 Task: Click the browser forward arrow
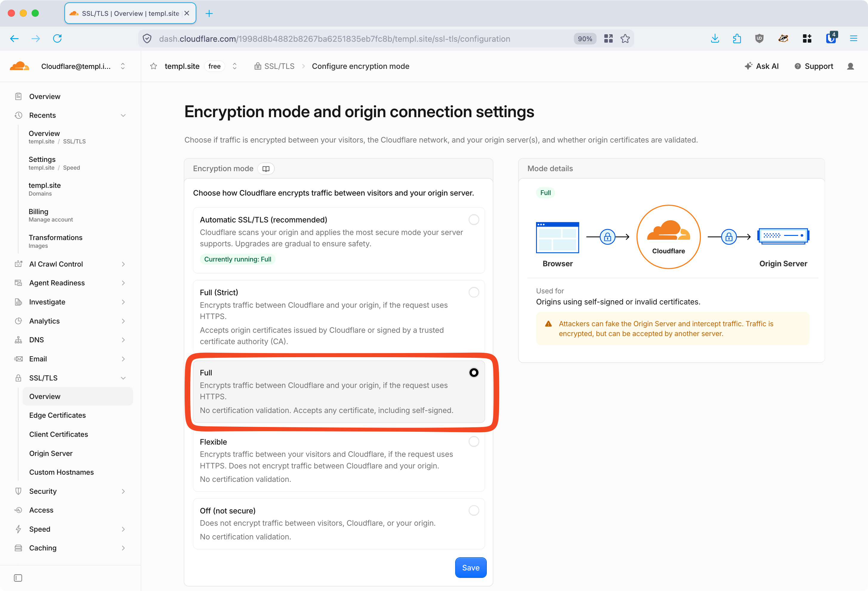(x=36, y=38)
